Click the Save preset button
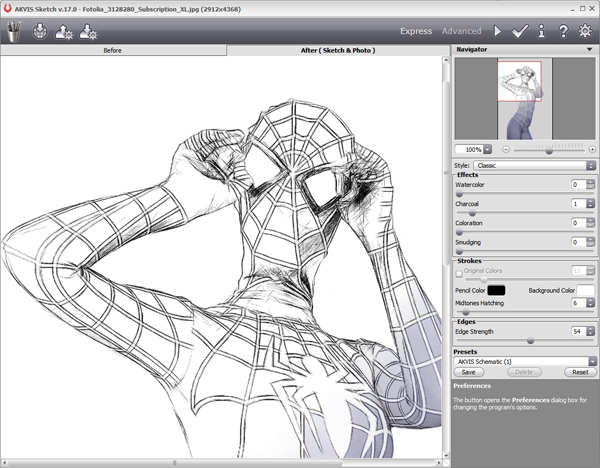 tap(469, 372)
